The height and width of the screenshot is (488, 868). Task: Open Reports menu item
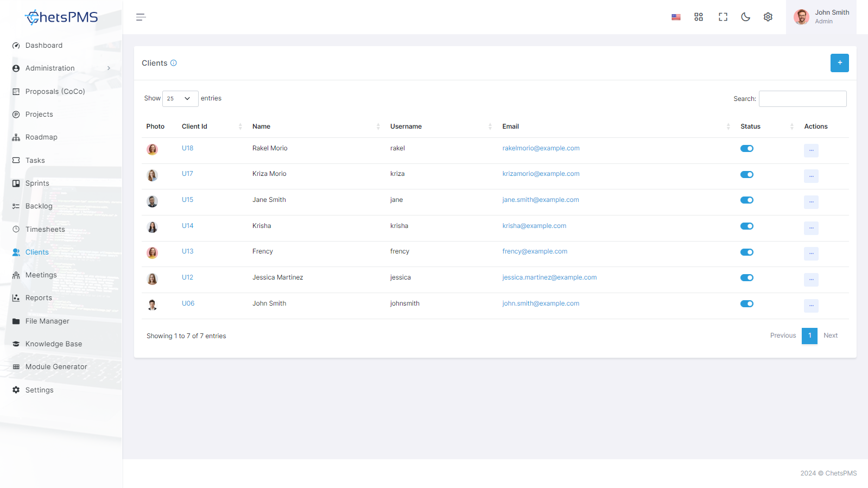tap(39, 298)
